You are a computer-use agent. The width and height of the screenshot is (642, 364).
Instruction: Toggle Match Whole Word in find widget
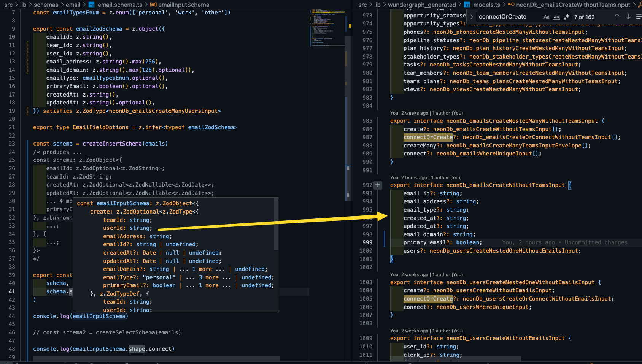click(x=556, y=17)
